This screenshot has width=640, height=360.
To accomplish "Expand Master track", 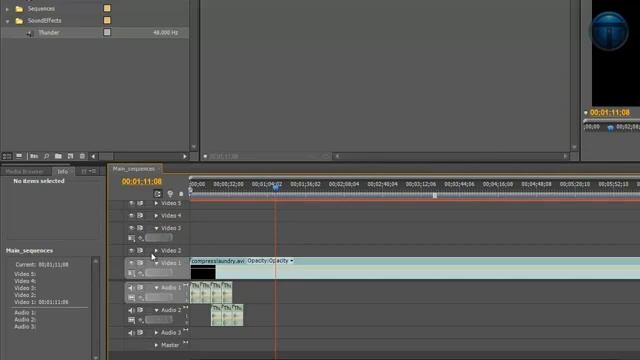I will coord(156,345).
